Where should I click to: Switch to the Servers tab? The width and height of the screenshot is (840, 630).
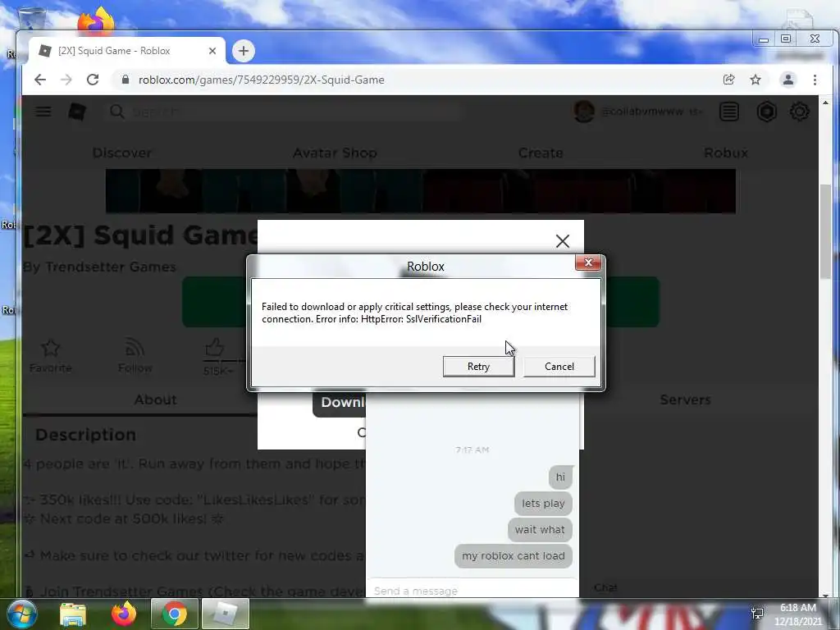[x=685, y=399]
